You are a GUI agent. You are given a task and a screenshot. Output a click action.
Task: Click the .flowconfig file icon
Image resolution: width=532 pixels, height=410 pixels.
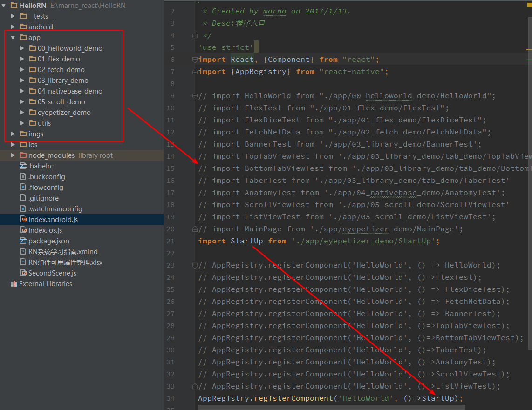click(x=23, y=187)
